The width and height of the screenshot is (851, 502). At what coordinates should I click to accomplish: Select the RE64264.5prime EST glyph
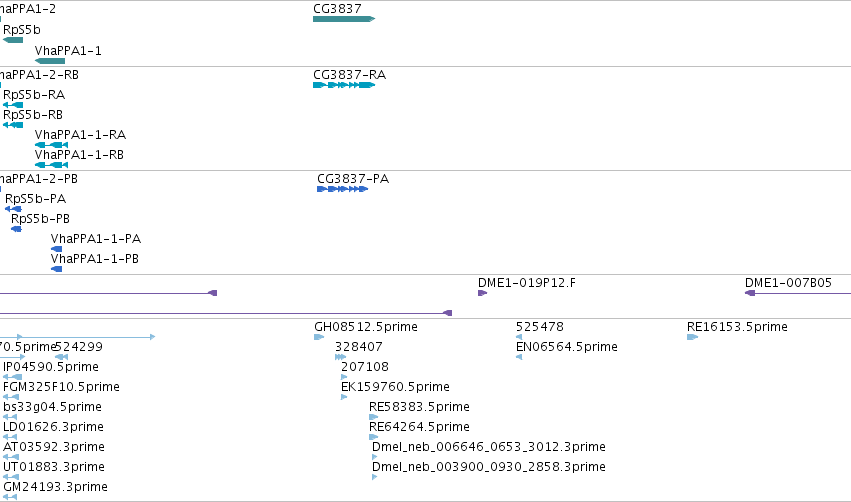pyautogui.click(x=373, y=437)
